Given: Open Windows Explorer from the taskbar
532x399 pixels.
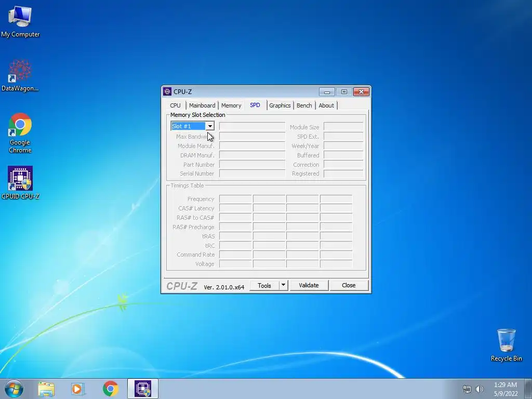Looking at the screenshot, I should 46,389.
